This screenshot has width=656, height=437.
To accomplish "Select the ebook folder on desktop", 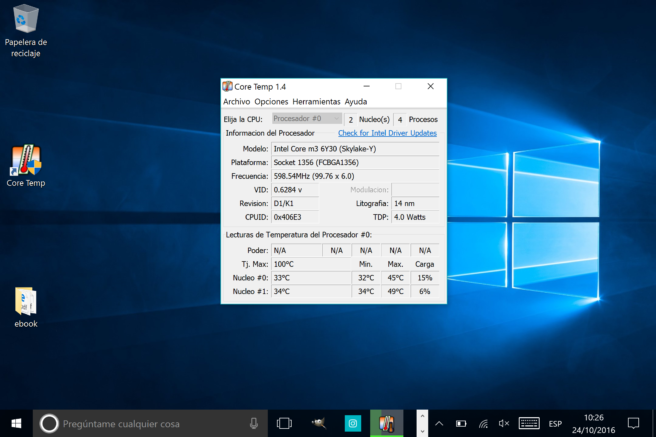I will tap(26, 307).
